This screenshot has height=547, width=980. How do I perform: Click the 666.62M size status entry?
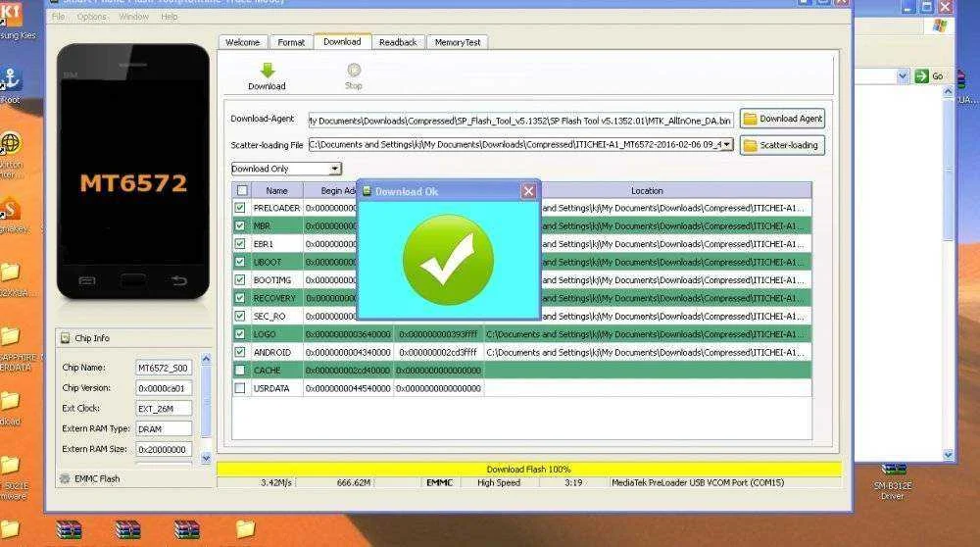coord(354,482)
